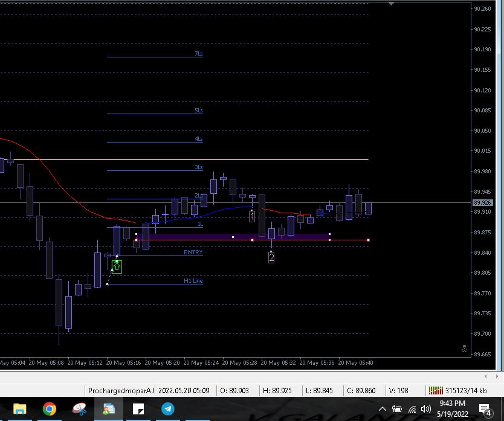Viewport: 504px width, 421px height.
Task: Select the 1L level label
Action: pos(200,223)
